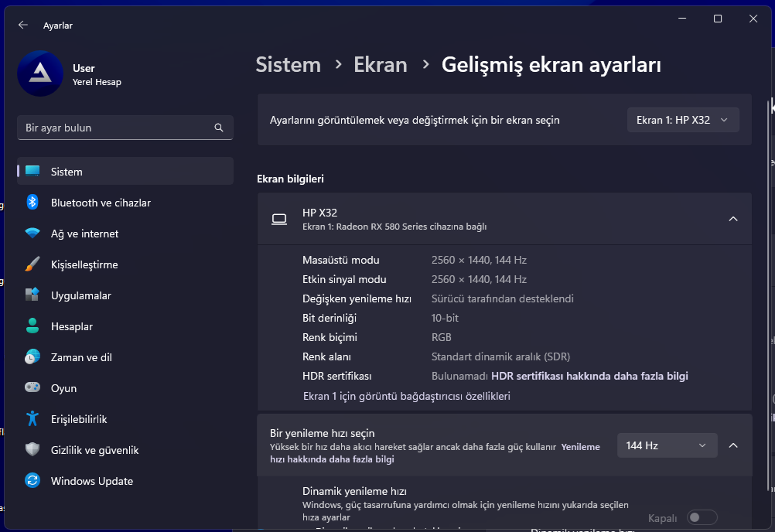Click the Gelişmiş ekran ayarları page title
This screenshot has height=532, width=775.
[551, 65]
